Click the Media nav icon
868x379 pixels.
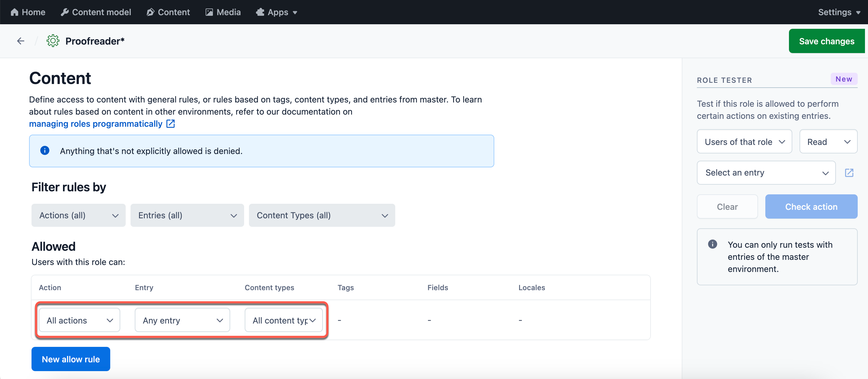pos(209,12)
